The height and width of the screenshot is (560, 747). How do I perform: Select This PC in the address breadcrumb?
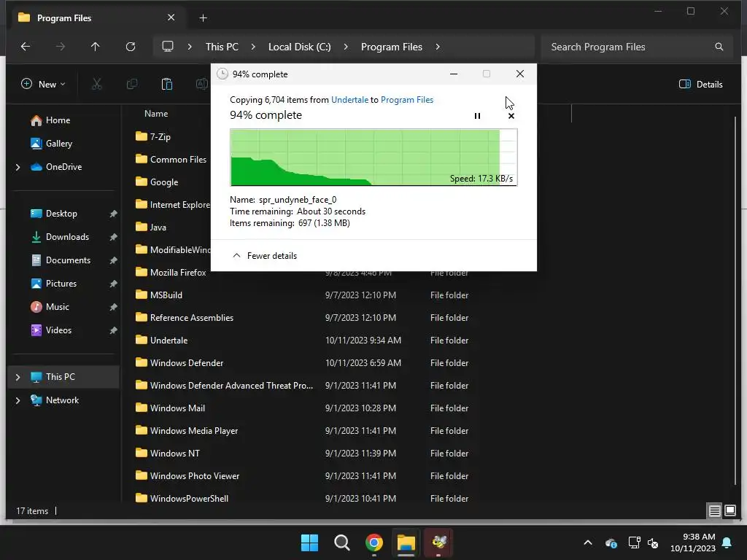(222, 47)
